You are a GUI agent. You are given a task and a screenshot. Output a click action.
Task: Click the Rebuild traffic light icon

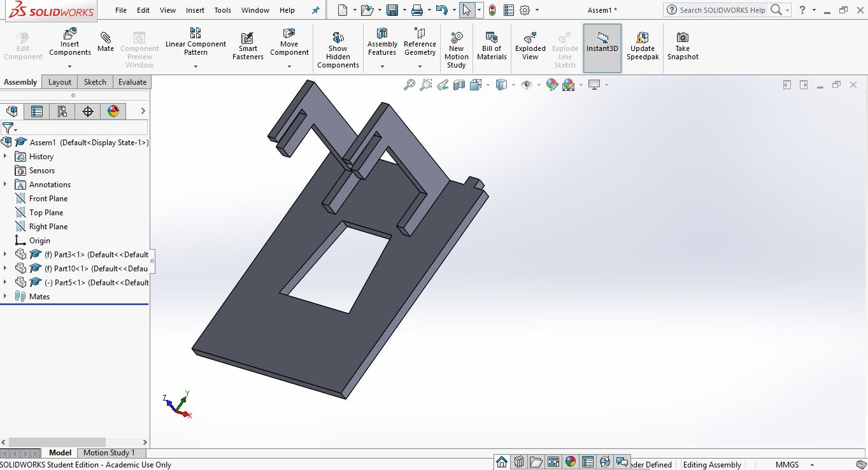[492, 10]
